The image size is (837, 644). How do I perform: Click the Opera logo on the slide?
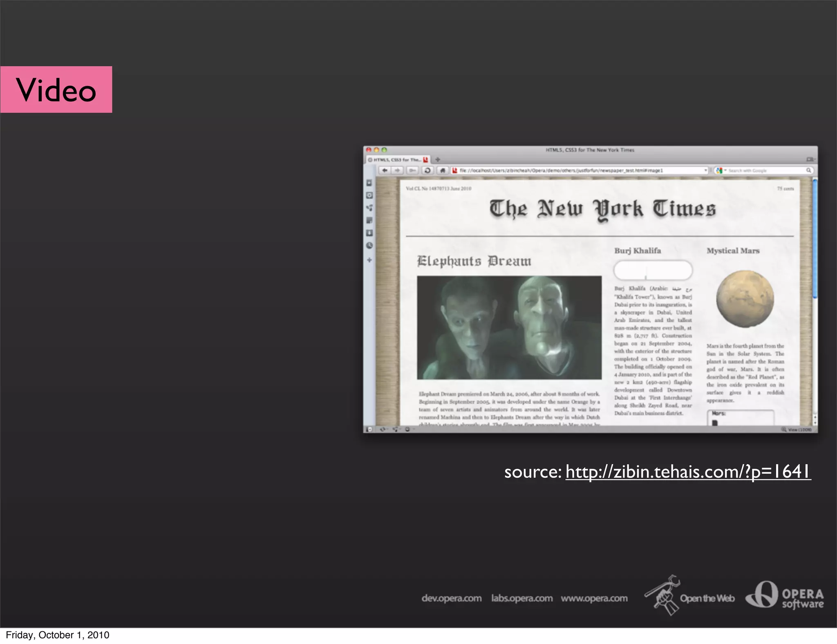(x=784, y=596)
